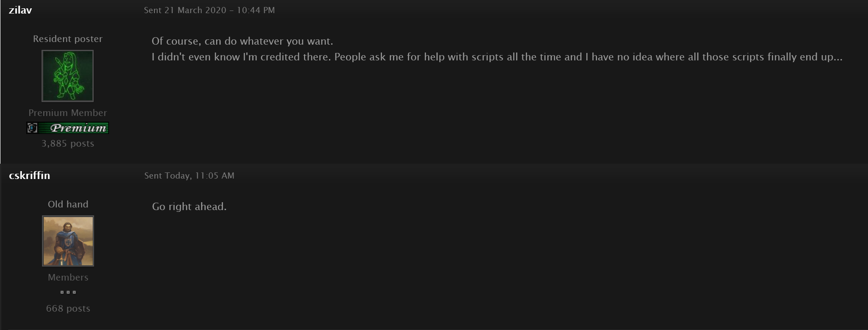This screenshot has width=868, height=330.
Task: Click cskriffin's knight portrait avatar
Action: (68, 241)
